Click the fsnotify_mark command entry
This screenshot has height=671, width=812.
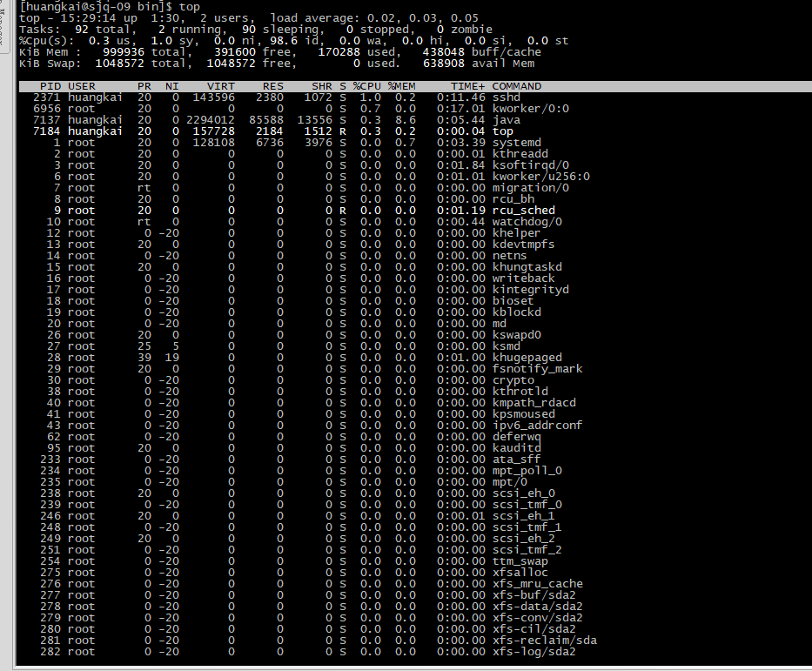coord(537,370)
